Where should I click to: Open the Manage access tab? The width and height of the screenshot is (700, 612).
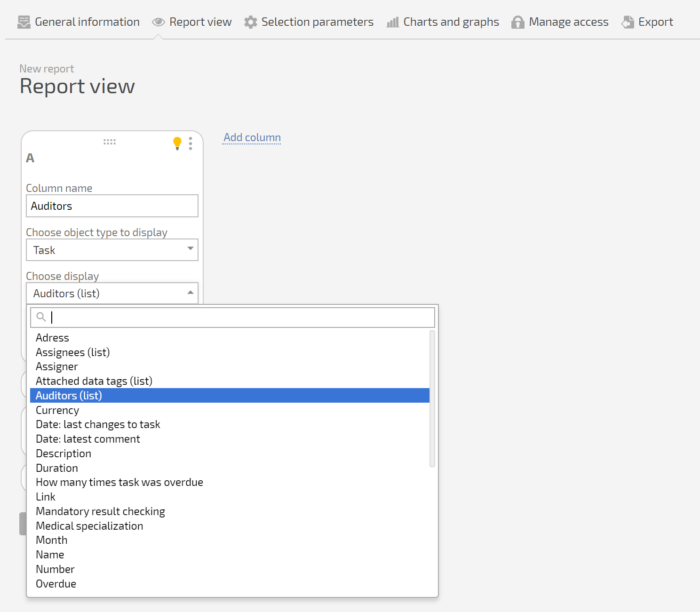pos(560,22)
